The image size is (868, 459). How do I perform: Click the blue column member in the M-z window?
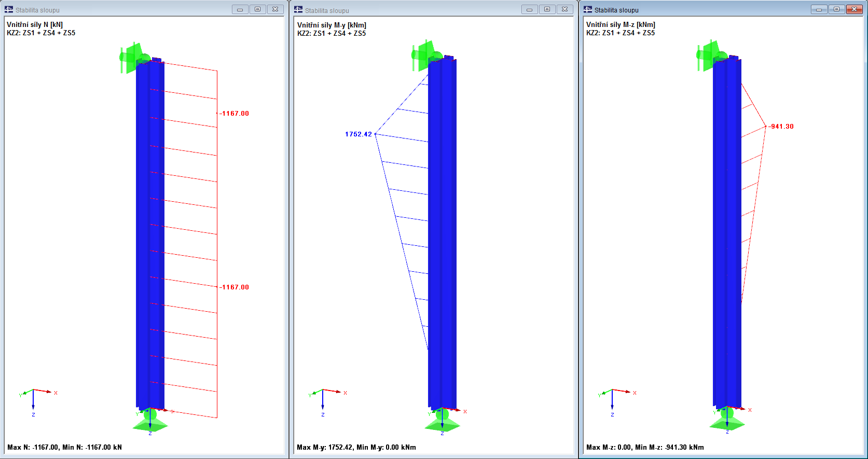pos(727,232)
